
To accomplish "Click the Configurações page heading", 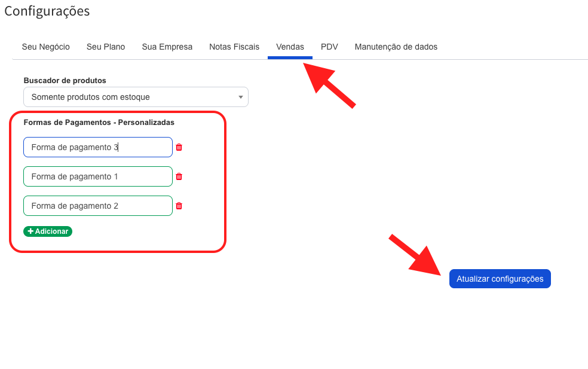I will tap(47, 11).
